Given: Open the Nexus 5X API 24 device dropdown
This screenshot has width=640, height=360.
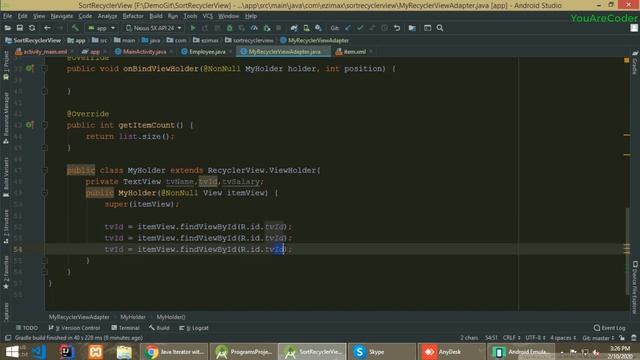Looking at the screenshot, I should click(153, 28).
